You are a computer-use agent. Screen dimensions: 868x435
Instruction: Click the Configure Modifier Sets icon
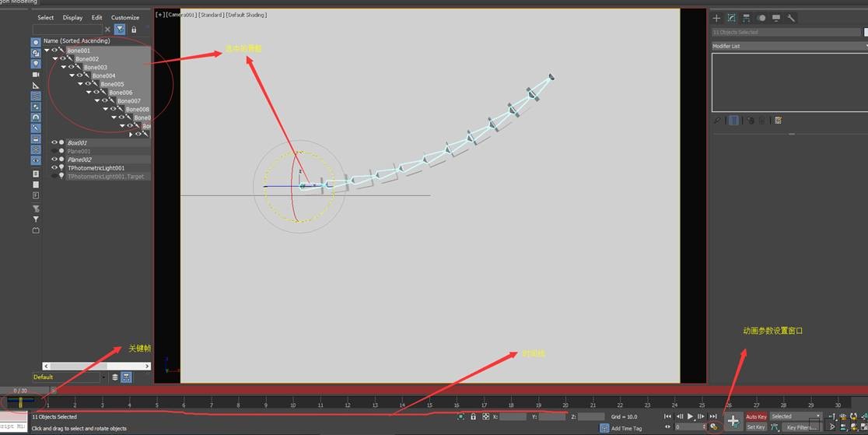[778, 121]
